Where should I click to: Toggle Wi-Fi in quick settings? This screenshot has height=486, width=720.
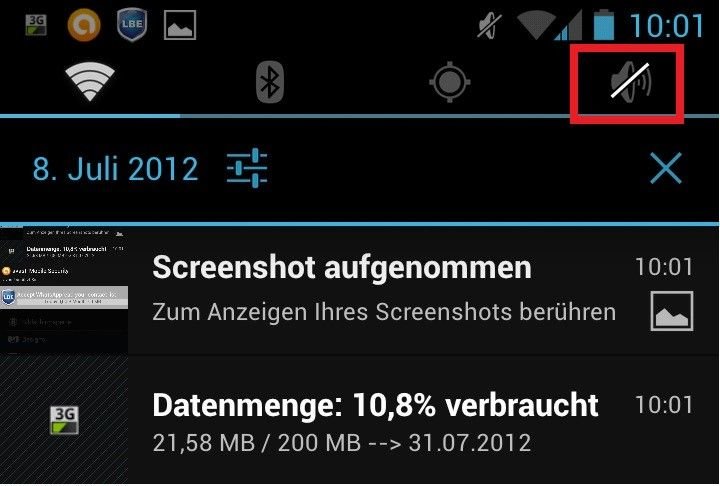point(90,82)
